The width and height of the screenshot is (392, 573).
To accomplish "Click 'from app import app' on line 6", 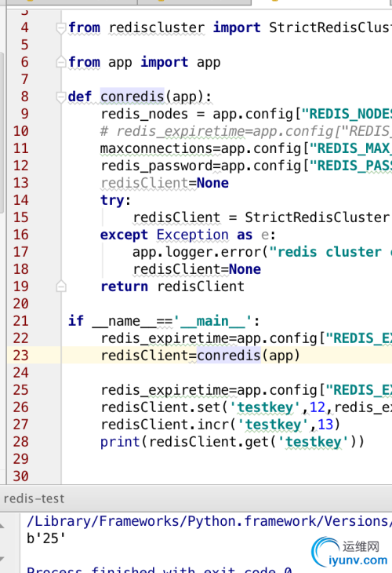I will pyautogui.click(x=144, y=62).
